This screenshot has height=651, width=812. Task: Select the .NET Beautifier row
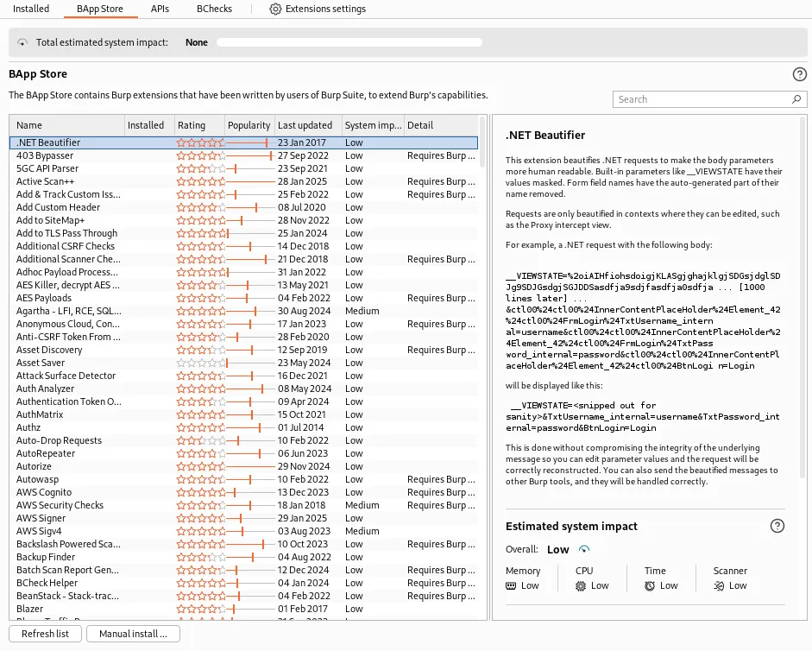click(x=243, y=142)
